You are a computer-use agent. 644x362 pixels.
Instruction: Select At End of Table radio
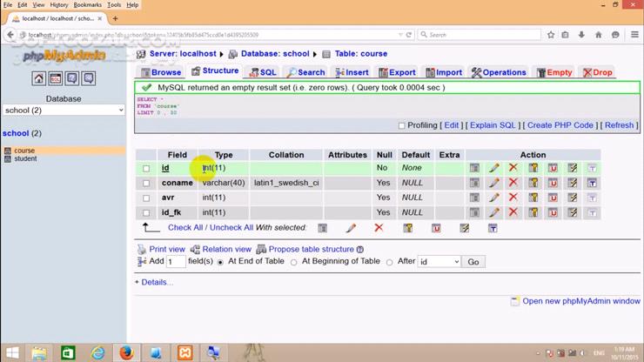(x=220, y=262)
